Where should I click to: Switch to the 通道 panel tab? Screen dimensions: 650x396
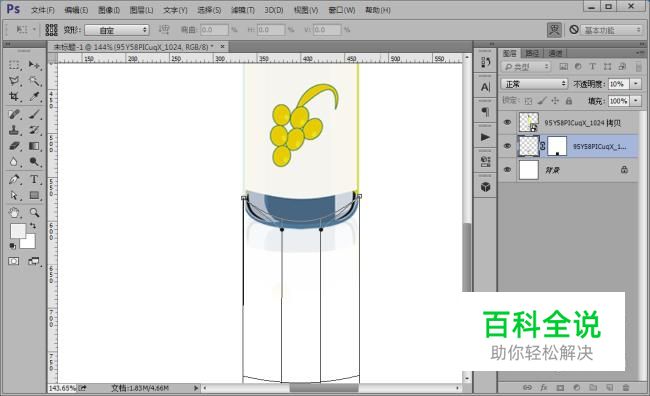pos(555,53)
